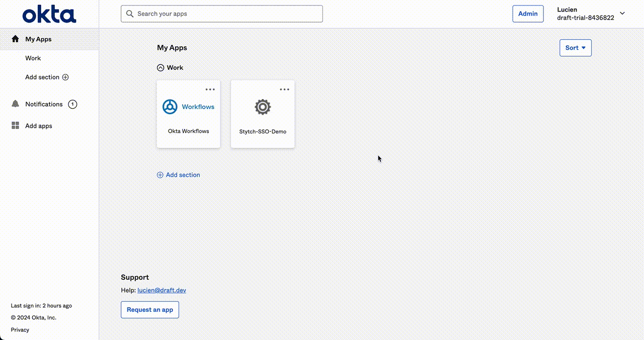This screenshot has width=644, height=340.
Task: Open Add apps in the sidebar
Action: [39, 126]
